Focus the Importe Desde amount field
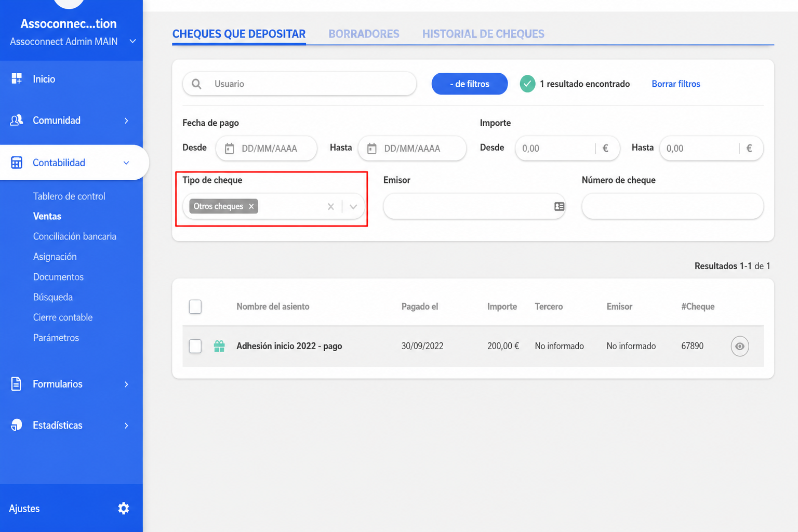The width and height of the screenshot is (798, 532). (568, 148)
